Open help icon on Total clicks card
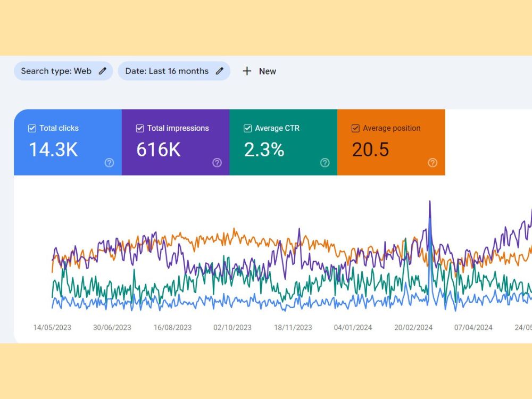 pyautogui.click(x=109, y=163)
